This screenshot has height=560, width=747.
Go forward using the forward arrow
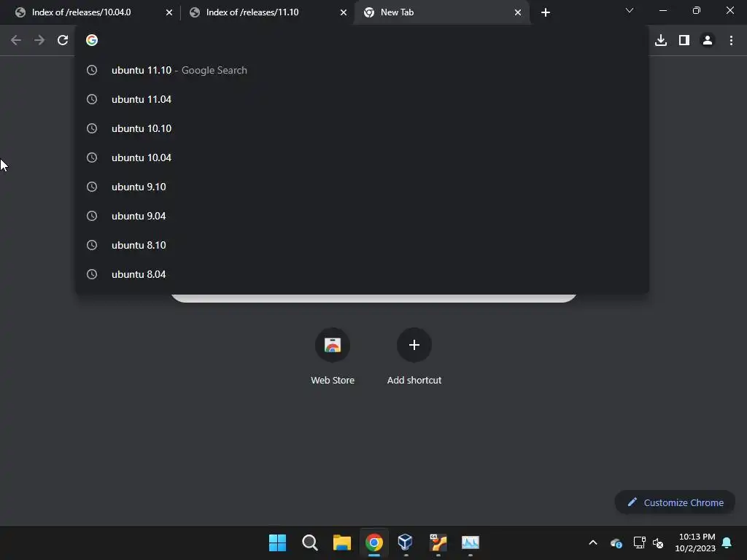tap(39, 41)
